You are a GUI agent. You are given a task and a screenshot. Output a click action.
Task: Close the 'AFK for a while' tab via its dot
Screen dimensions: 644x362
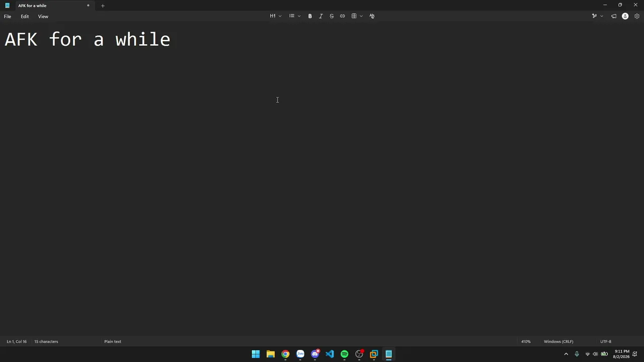tap(88, 6)
